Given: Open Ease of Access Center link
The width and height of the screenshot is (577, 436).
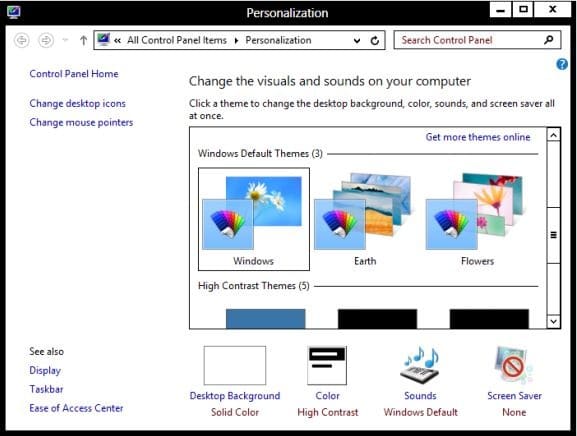Looking at the screenshot, I should 76,408.
